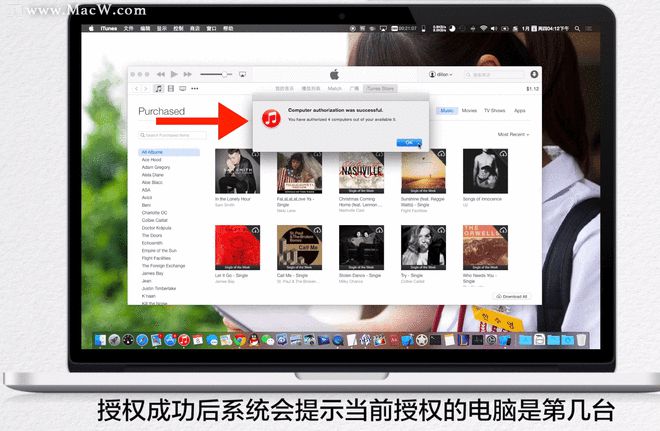Screen dimensions: 660x431
Task: Open Google Chrome in the Dock
Action: tap(240, 340)
